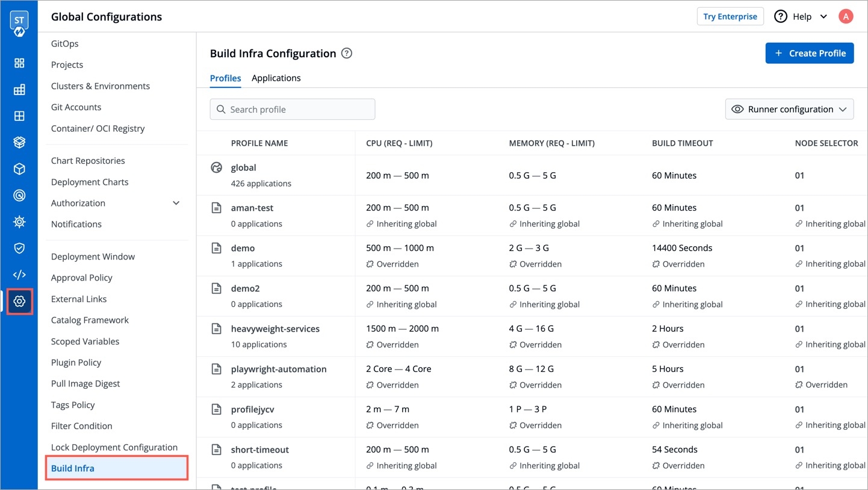Select Build Infra in the settings menu
868x490 pixels.
[117, 468]
